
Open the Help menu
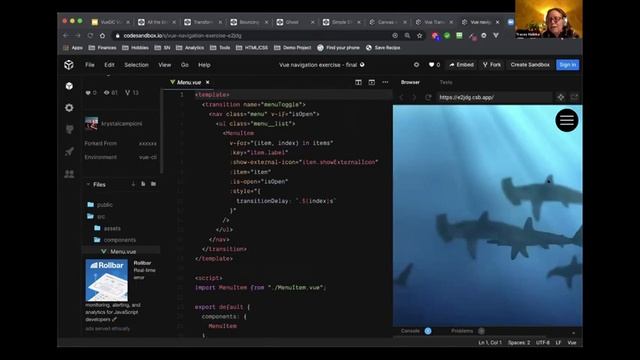[x=204, y=65]
